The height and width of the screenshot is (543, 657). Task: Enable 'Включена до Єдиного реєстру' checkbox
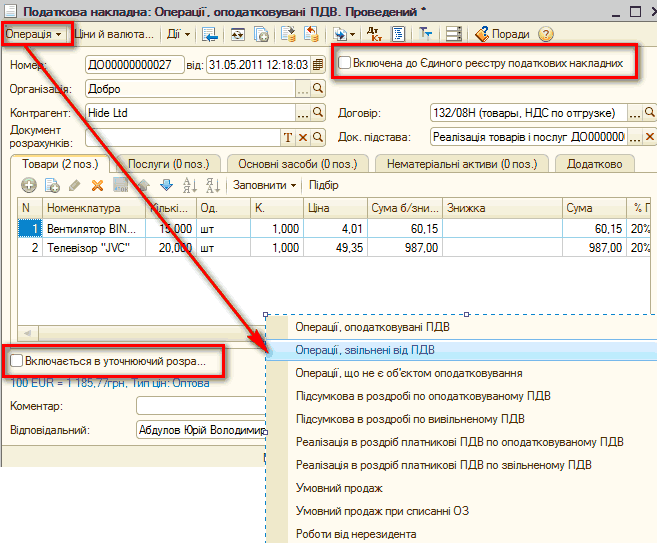(x=345, y=63)
